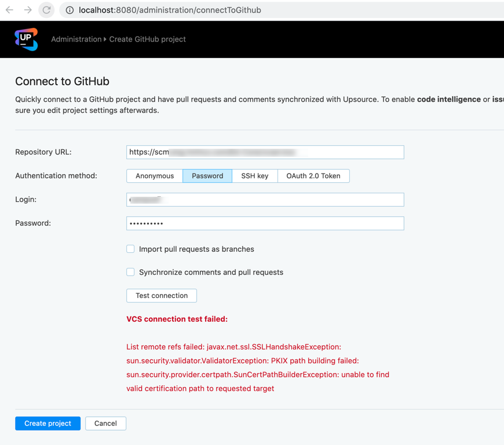Switch to SSH key authentication

tap(255, 176)
